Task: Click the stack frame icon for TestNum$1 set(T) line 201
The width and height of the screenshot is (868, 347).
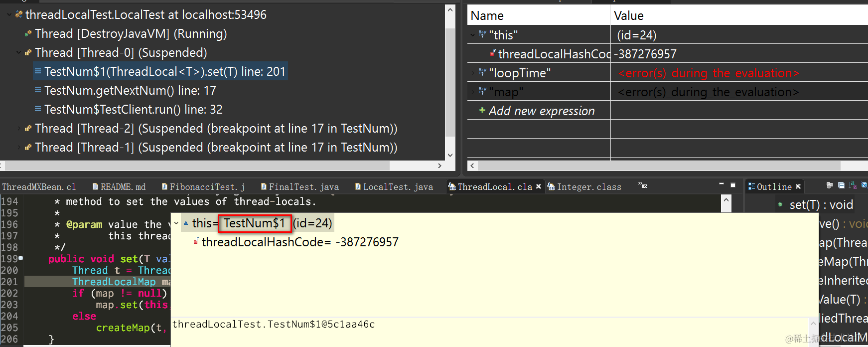Action: tap(38, 71)
